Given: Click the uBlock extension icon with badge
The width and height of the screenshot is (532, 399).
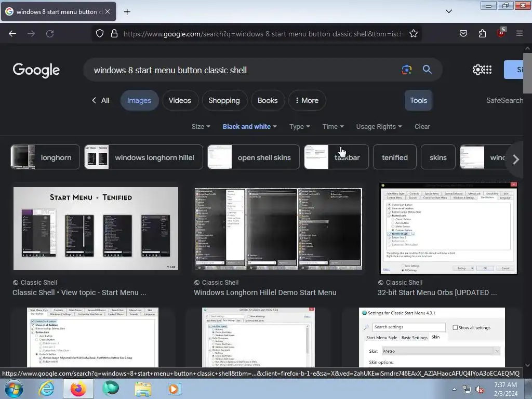Looking at the screenshot, I should pos(501,33).
